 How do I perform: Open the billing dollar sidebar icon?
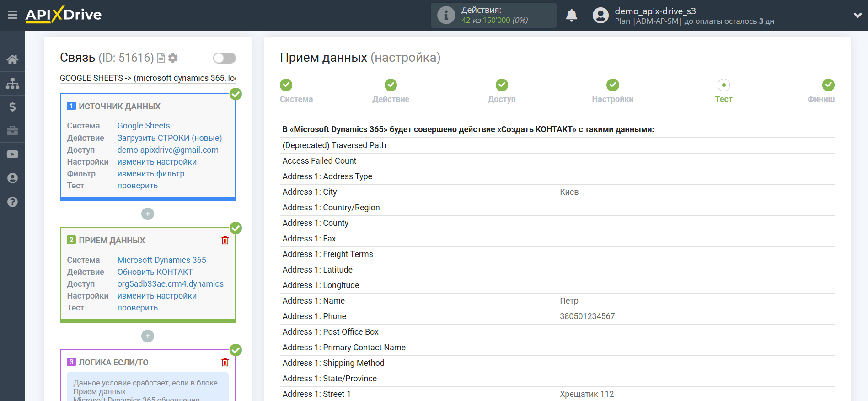[12, 107]
